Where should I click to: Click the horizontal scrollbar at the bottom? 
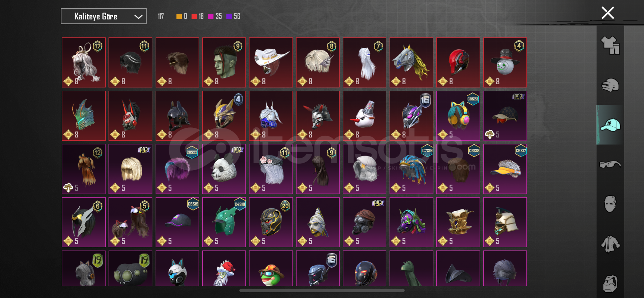(x=322, y=290)
